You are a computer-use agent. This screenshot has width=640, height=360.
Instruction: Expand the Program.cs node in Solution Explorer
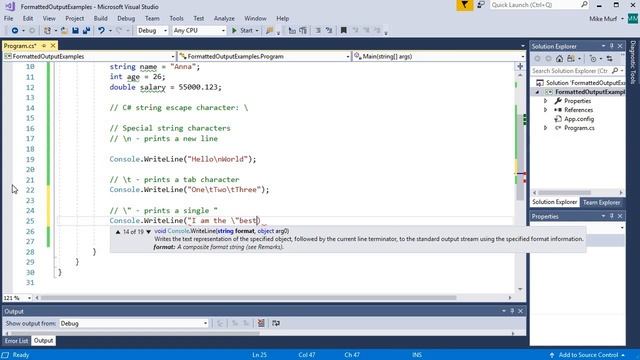pyautogui.click(x=546, y=128)
